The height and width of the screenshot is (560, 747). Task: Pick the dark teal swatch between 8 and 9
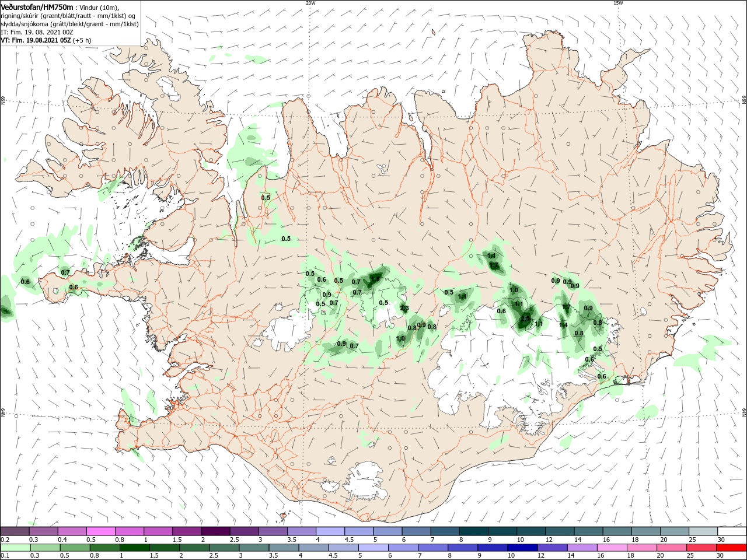click(x=474, y=531)
